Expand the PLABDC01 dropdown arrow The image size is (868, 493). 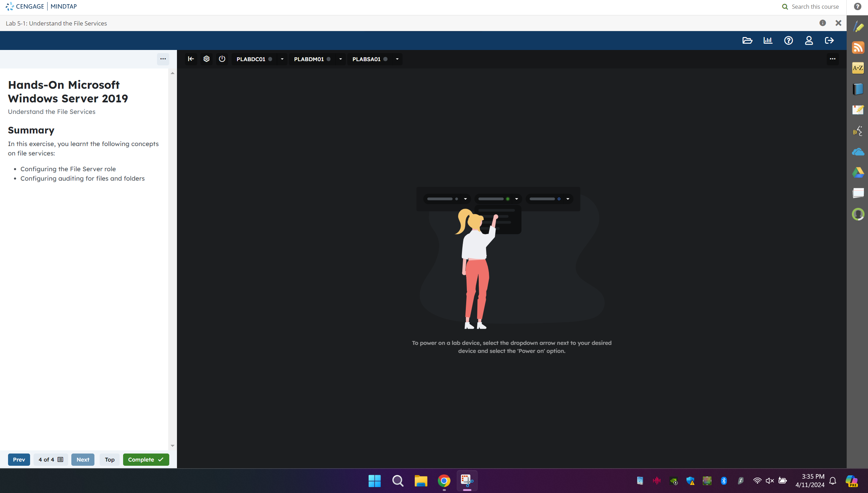282,59
